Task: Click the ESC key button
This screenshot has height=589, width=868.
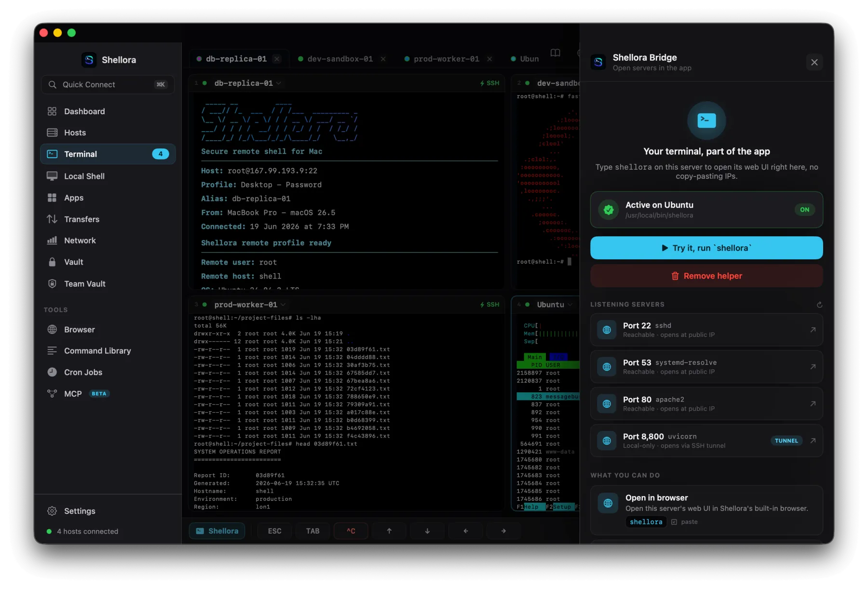Action: (x=274, y=531)
